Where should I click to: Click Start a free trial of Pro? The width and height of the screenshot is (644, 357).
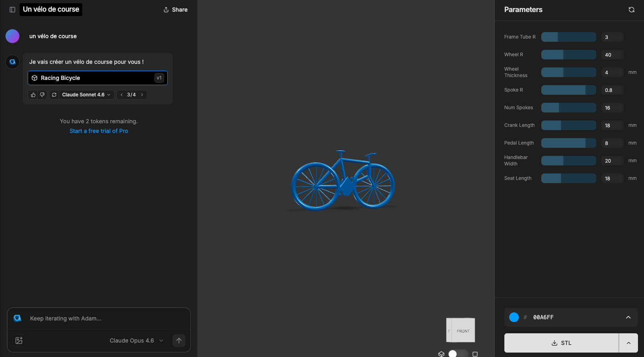click(x=99, y=131)
